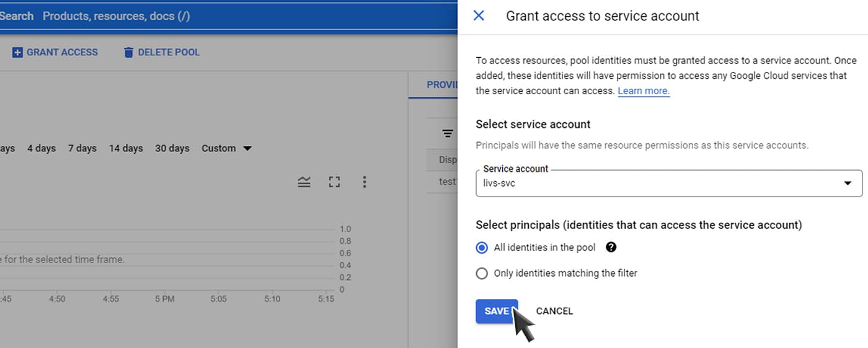This screenshot has height=348, width=868.
Task: Select the 14 days time range
Action: pos(126,148)
